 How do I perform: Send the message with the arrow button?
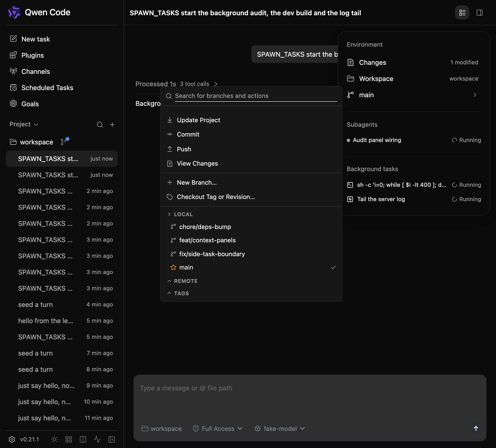pos(476,428)
